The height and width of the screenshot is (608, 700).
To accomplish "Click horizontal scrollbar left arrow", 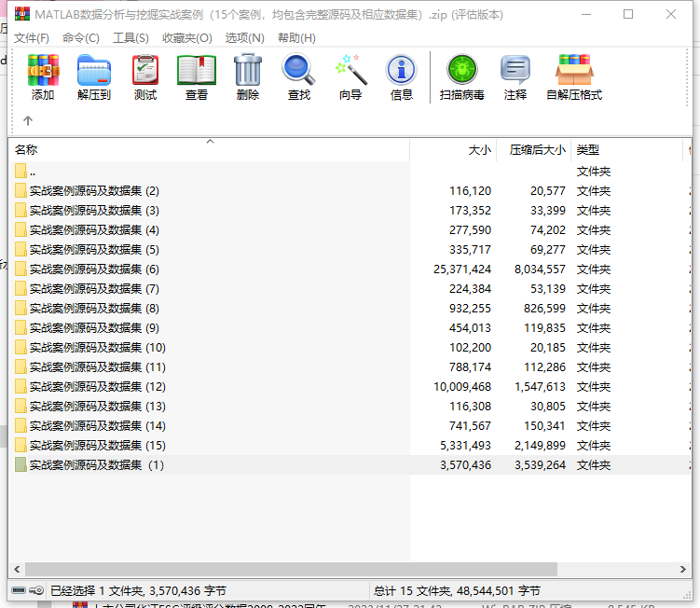I will (x=17, y=569).
